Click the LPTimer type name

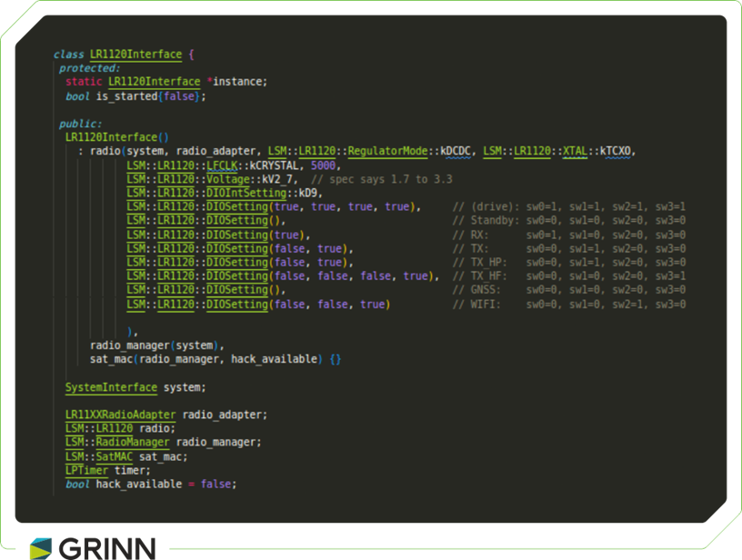click(86, 470)
